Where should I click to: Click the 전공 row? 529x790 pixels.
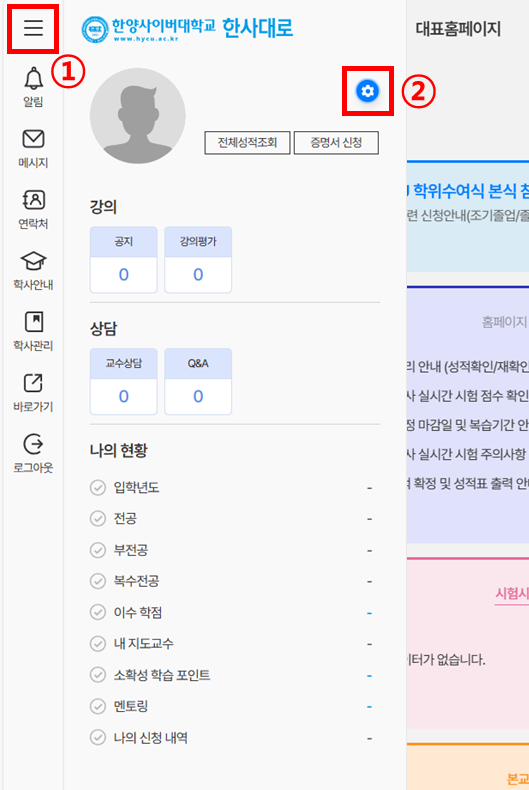coord(231,519)
